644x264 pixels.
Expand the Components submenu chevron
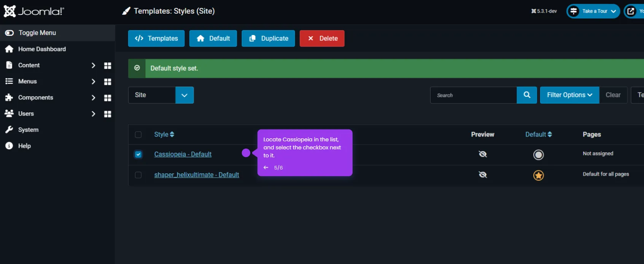coord(93,98)
